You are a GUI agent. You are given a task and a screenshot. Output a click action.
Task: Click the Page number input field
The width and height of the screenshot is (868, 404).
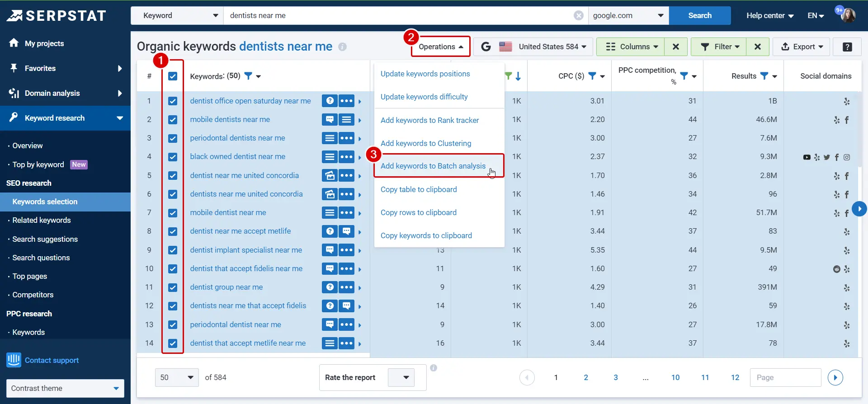pos(785,377)
